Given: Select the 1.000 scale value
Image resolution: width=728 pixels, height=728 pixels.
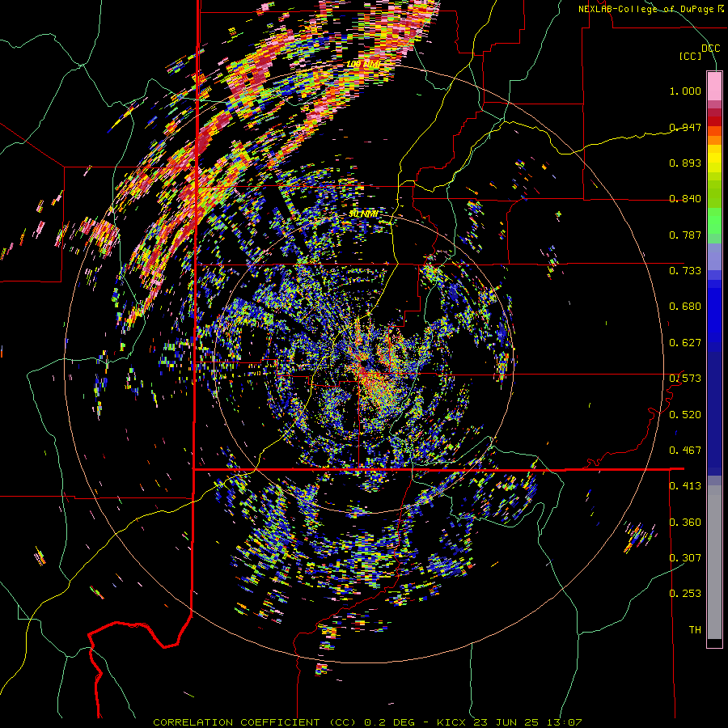Looking at the screenshot, I should tap(685, 91).
